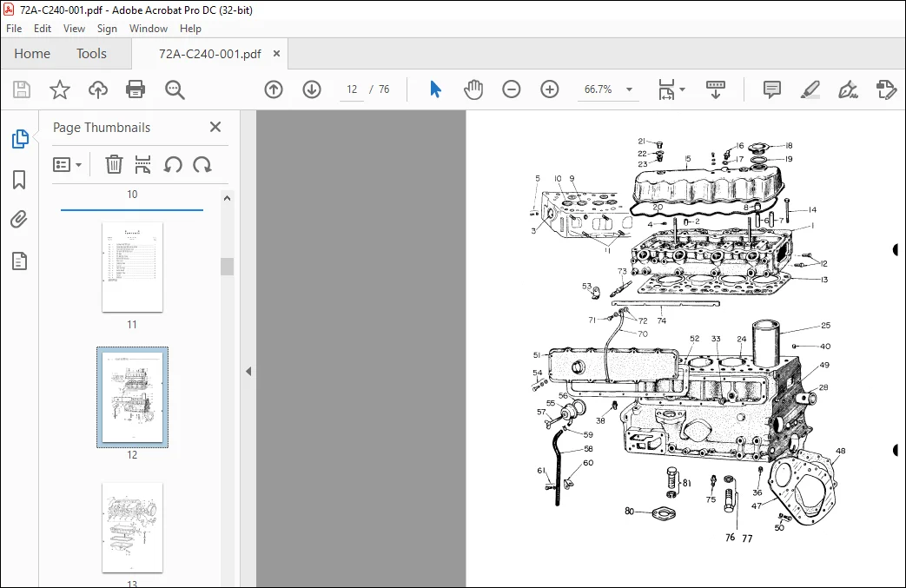Open the Edit menu
Screen dimensions: 906x588
pos(43,29)
